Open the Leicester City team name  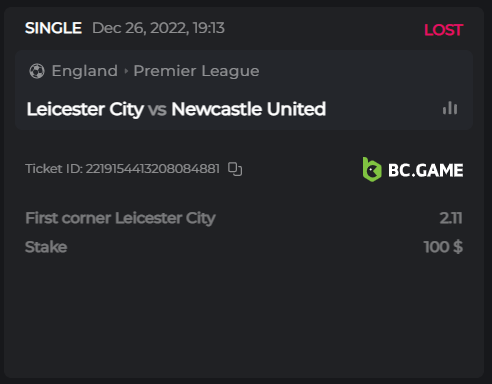click(x=85, y=109)
